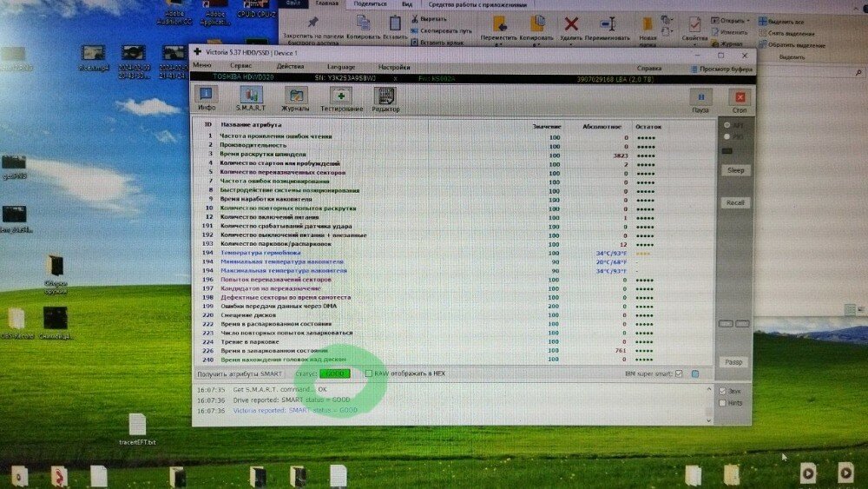Open Explorer's Открыть dropdown
Screen dimensions: 868x489
[x=731, y=21]
